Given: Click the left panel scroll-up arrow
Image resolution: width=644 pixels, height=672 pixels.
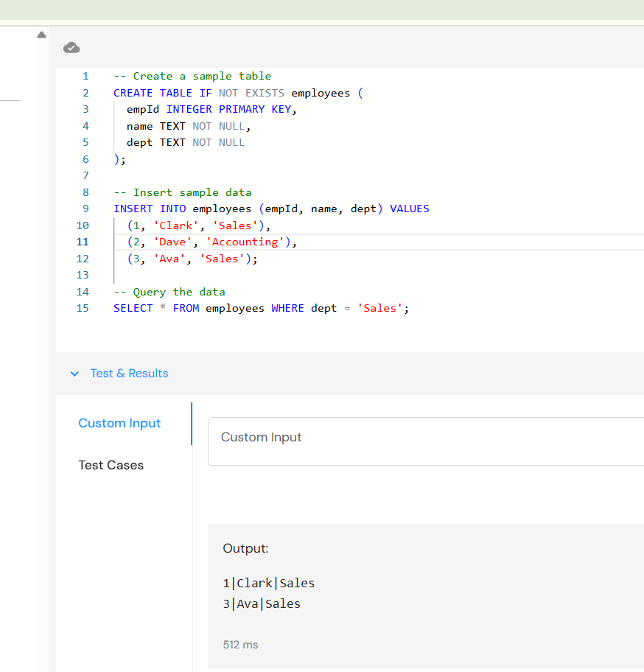Looking at the screenshot, I should pos(41,35).
